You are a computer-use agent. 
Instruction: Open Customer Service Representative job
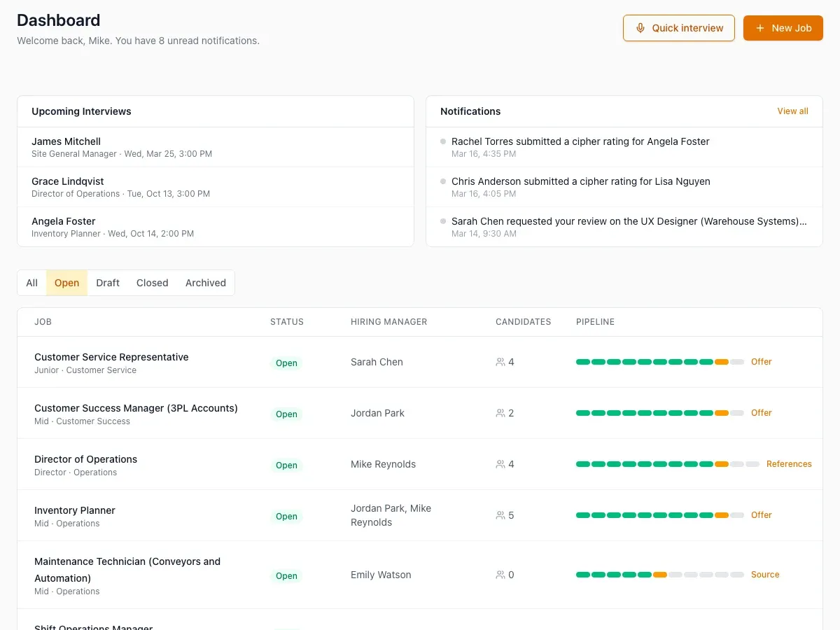[x=111, y=357]
